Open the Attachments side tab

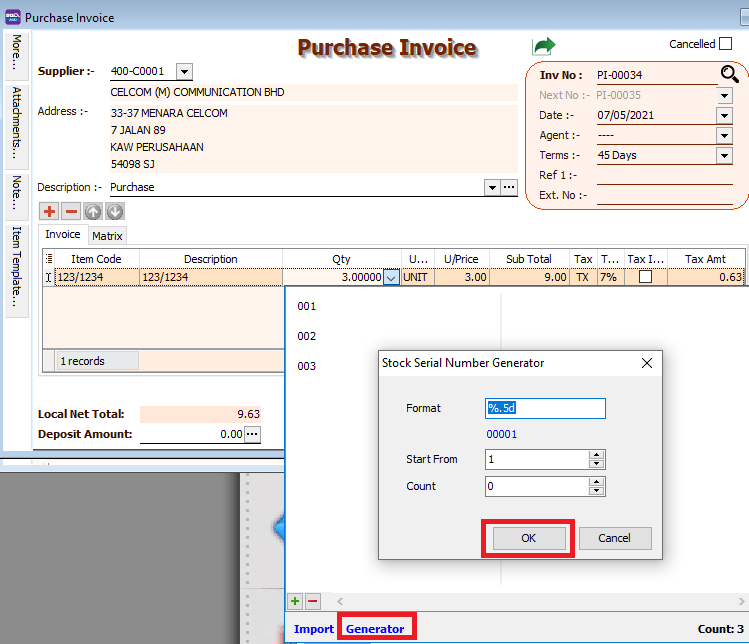pos(17,122)
